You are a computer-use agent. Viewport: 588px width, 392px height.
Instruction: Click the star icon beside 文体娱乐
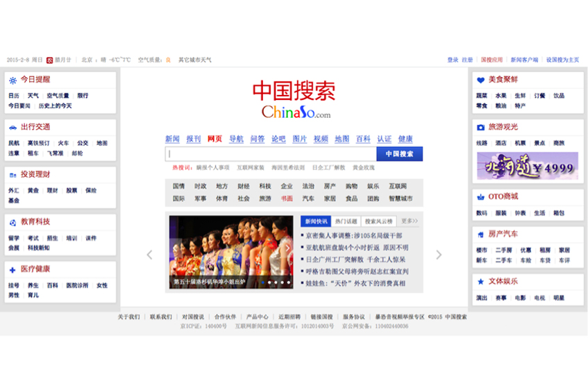480,282
